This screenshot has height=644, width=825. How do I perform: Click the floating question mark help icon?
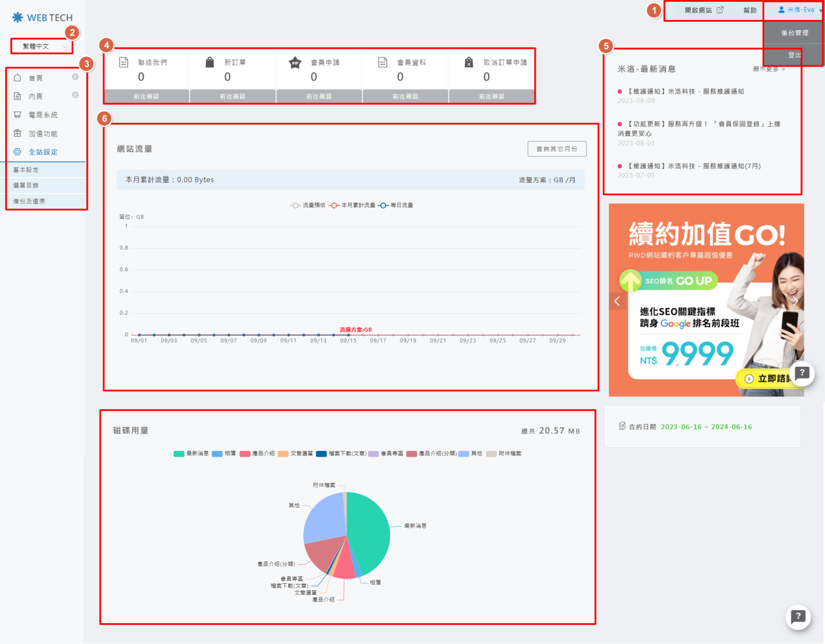coord(798,617)
